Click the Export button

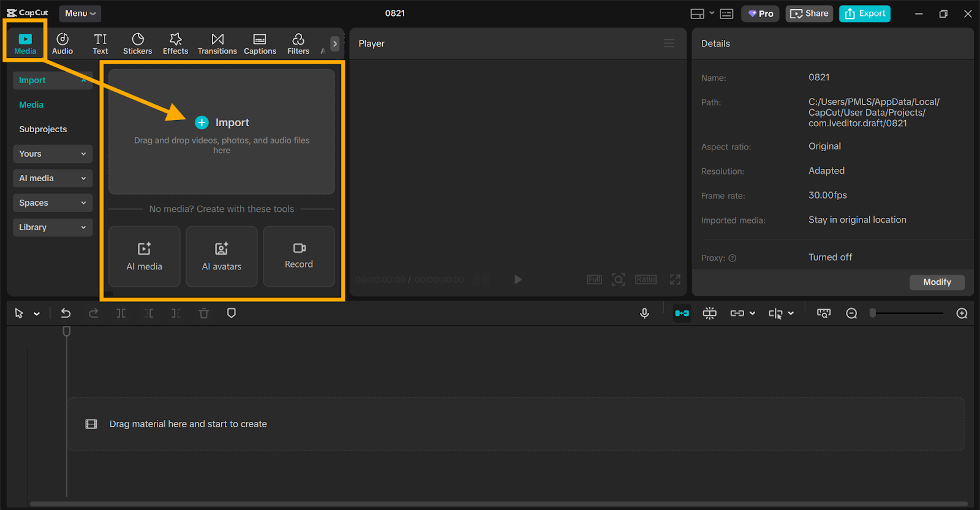(x=865, y=13)
